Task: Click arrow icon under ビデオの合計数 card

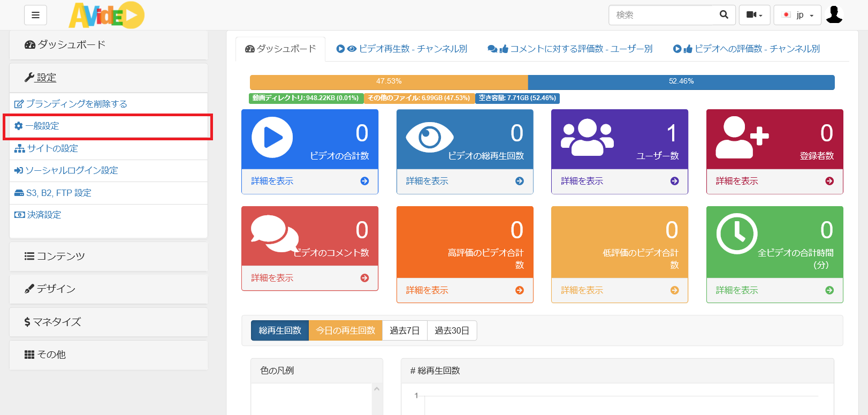Action: tap(364, 181)
